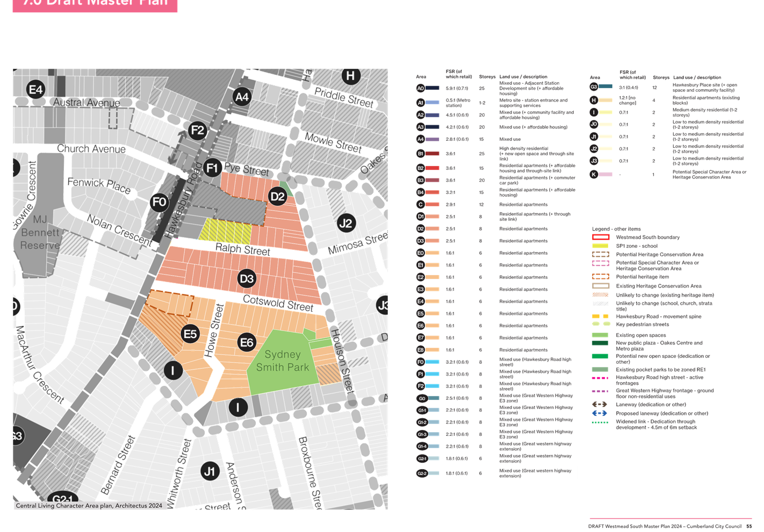Click the I map marker below Sydney Smith Park

click(237, 407)
